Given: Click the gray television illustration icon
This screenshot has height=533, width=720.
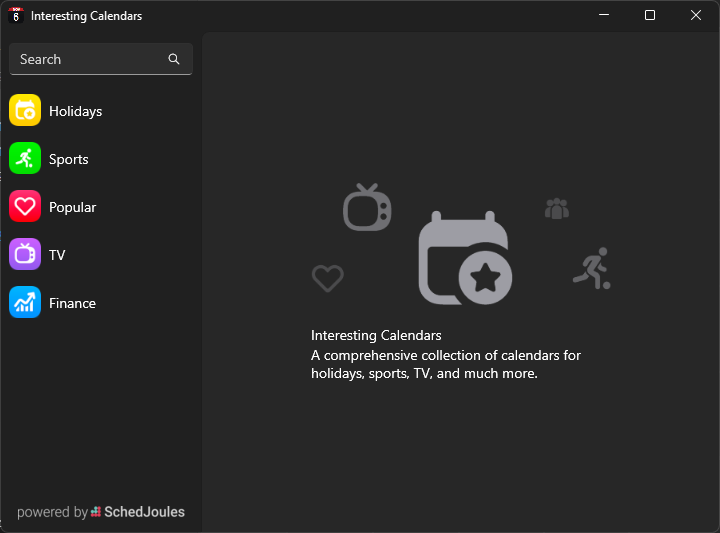Looking at the screenshot, I should pyautogui.click(x=367, y=206).
